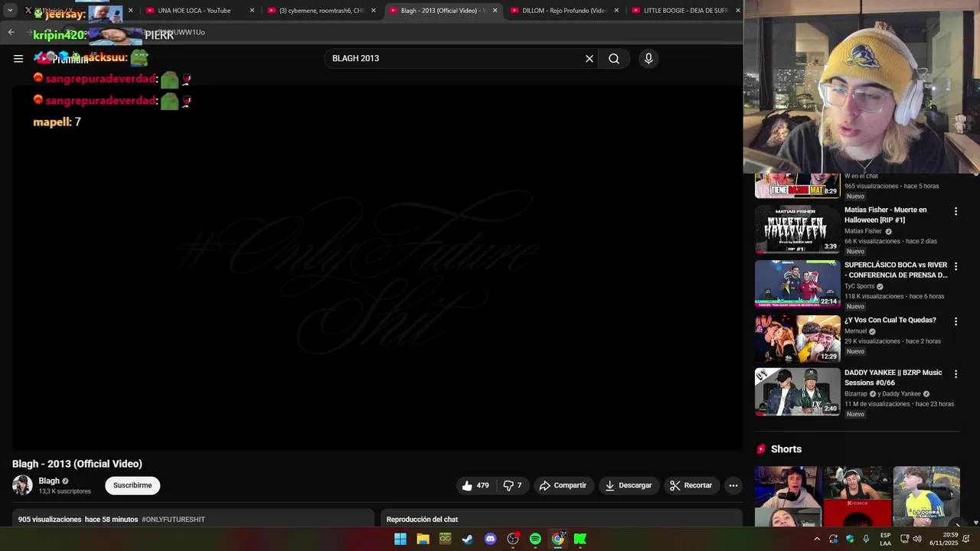Open the first Shorts thumbnail
The width and height of the screenshot is (980, 551).
(788, 497)
